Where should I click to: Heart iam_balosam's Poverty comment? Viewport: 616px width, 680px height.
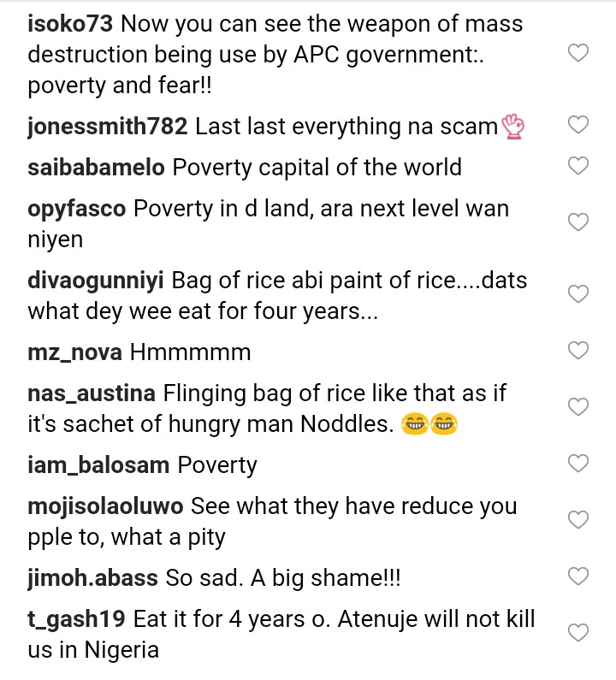click(x=578, y=464)
